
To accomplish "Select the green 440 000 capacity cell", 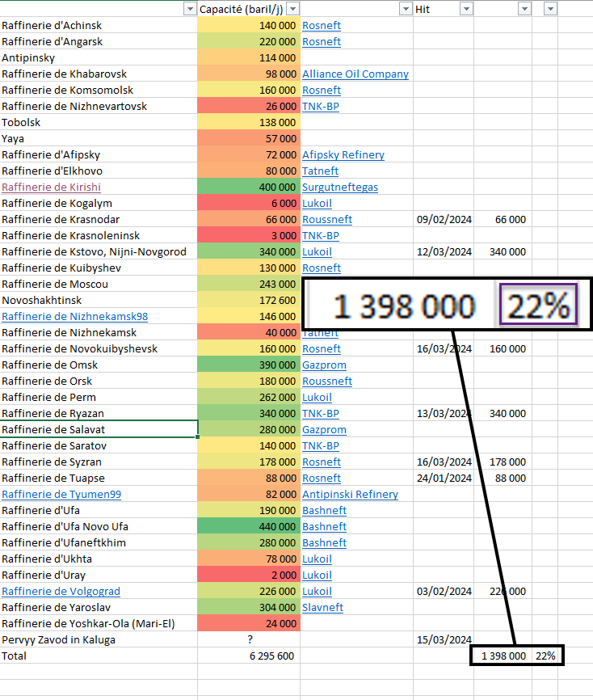I will pyautogui.click(x=249, y=526).
